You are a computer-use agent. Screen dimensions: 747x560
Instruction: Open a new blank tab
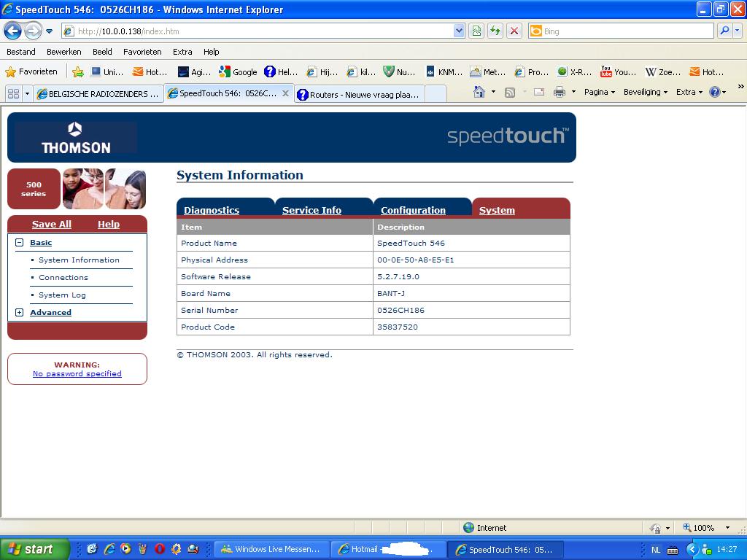pos(435,94)
